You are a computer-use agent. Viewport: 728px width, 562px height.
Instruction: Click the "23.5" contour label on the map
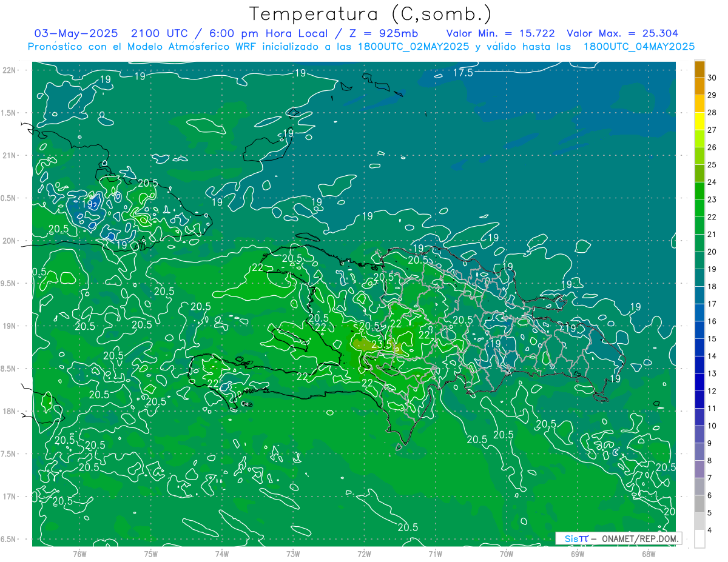[382, 344]
